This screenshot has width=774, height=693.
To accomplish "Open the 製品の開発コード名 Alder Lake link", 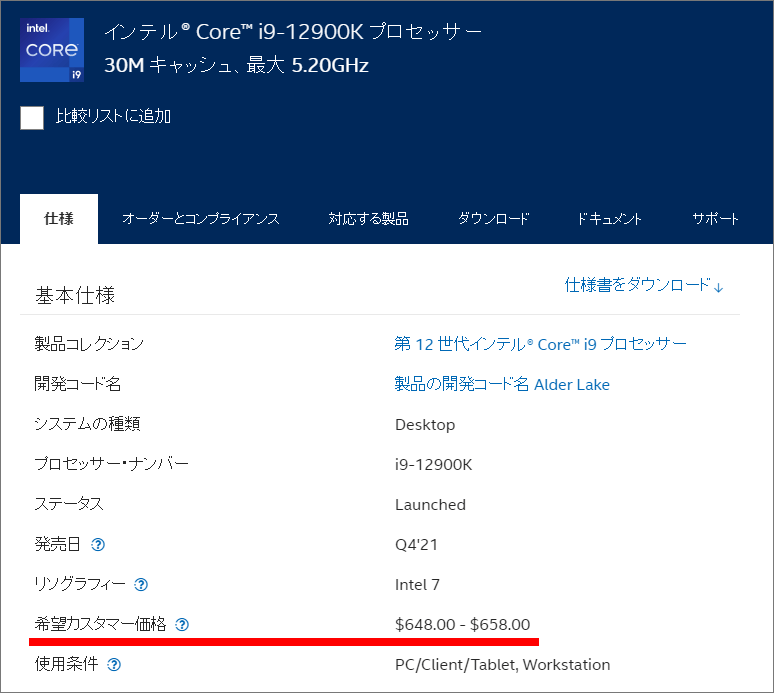I will click(502, 384).
